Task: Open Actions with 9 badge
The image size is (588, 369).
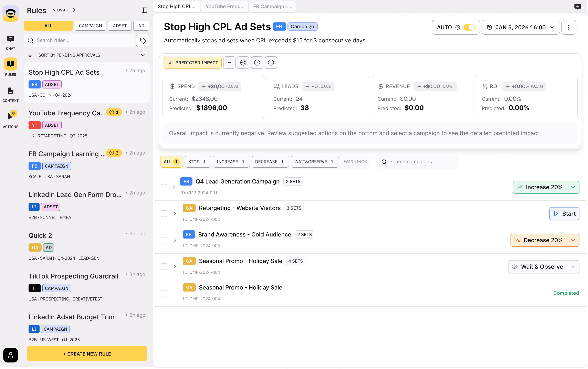Action: pyautogui.click(x=10, y=119)
